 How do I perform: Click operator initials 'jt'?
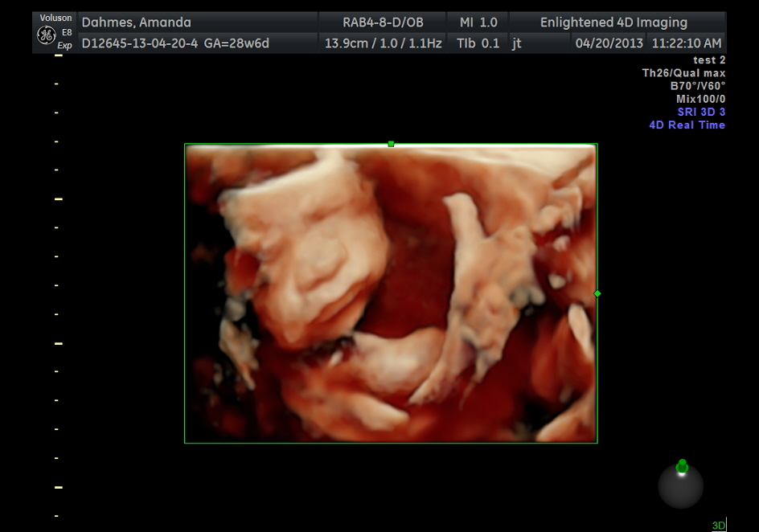(x=516, y=43)
